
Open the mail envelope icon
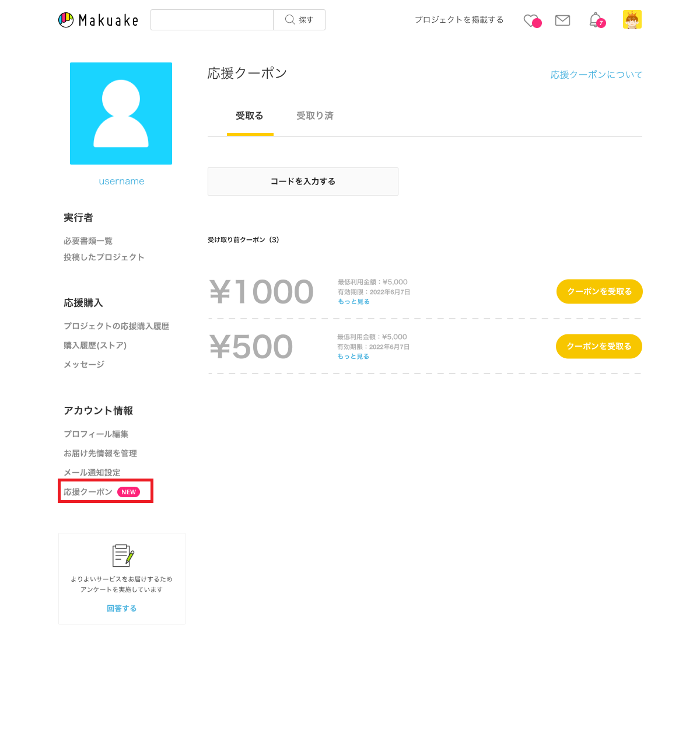coord(562,20)
